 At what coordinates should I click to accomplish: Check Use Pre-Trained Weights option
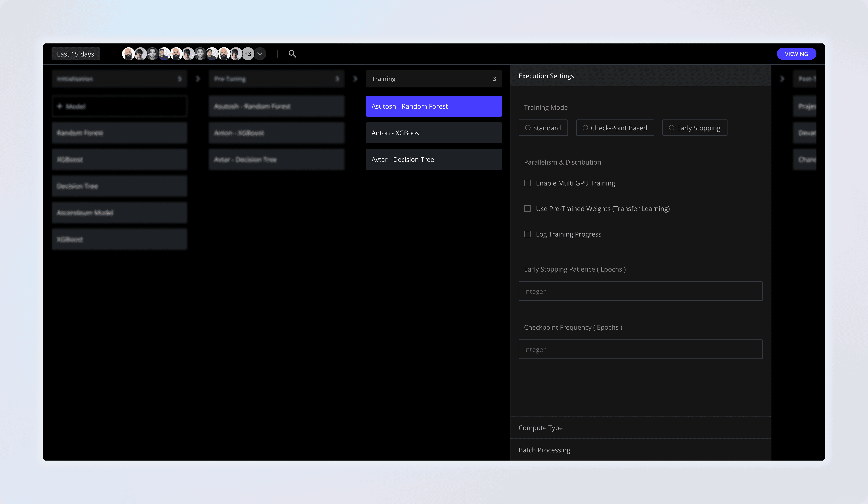(527, 209)
